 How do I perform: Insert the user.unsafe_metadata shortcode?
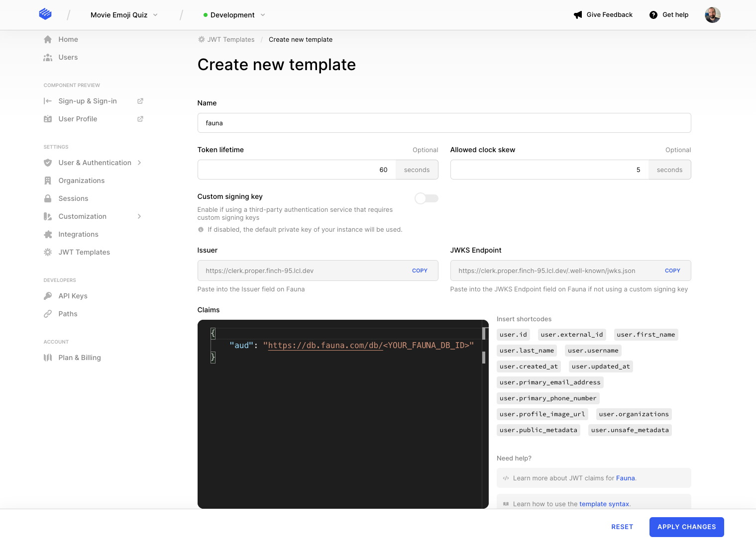pos(630,430)
